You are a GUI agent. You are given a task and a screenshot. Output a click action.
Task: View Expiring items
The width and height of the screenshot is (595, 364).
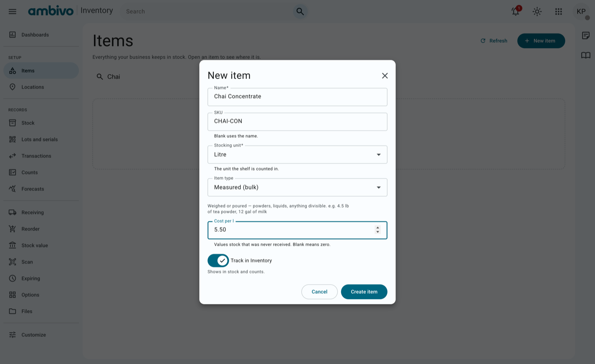click(x=41, y=278)
